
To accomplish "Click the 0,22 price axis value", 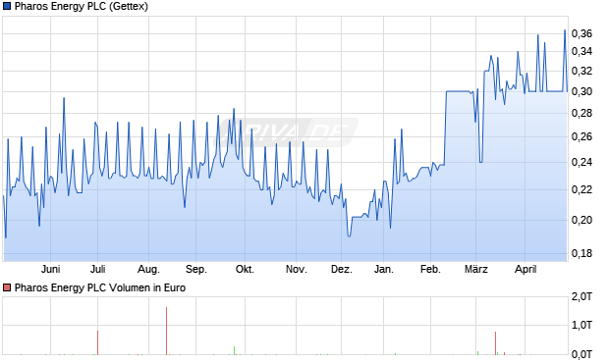I will (x=581, y=189).
